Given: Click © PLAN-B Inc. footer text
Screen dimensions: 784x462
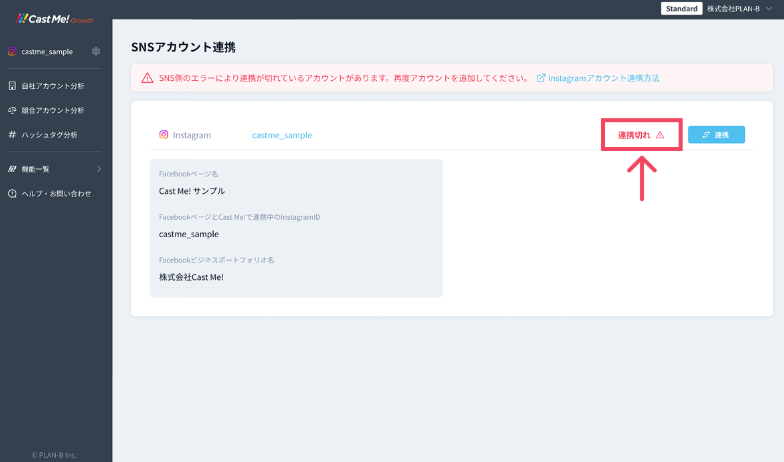Looking at the screenshot, I should (54, 455).
